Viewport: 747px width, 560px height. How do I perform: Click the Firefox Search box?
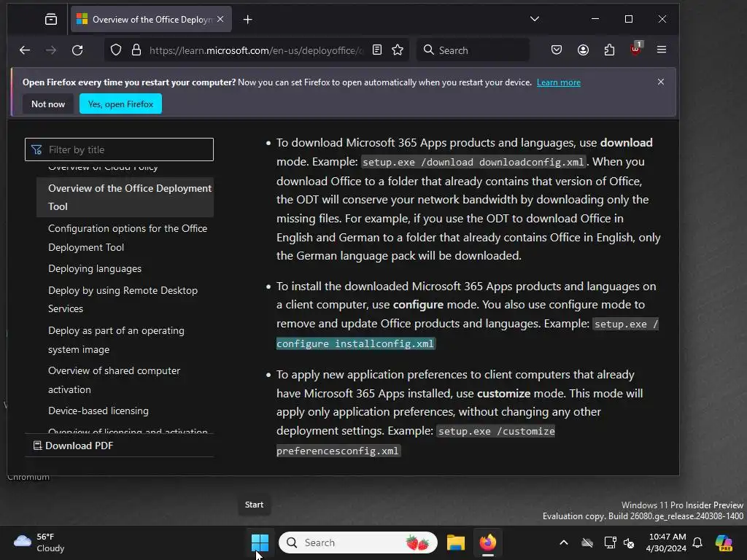(473, 50)
